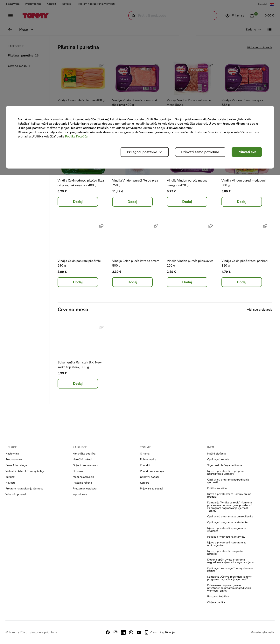
Task: Switch to list view icon
Action: point(269,30)
